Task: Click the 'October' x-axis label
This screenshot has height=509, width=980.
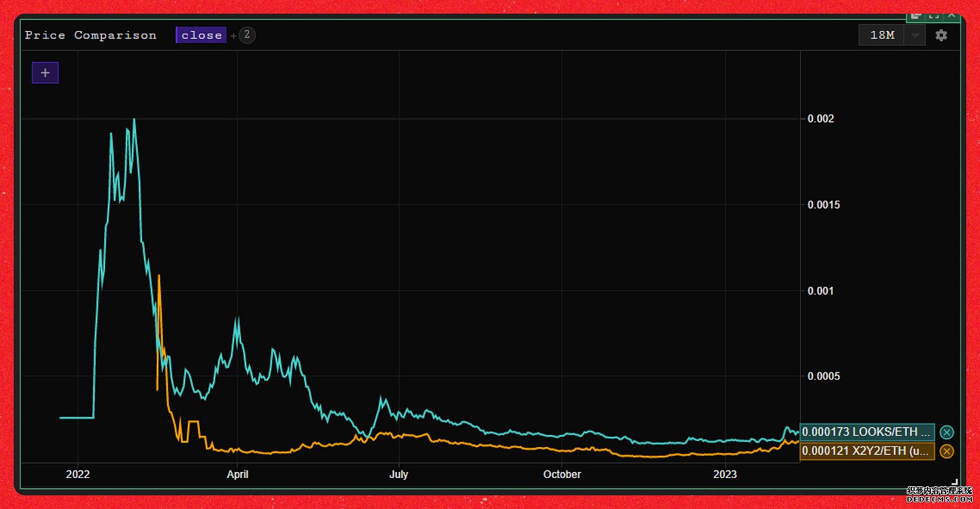Action: (562, 475)
